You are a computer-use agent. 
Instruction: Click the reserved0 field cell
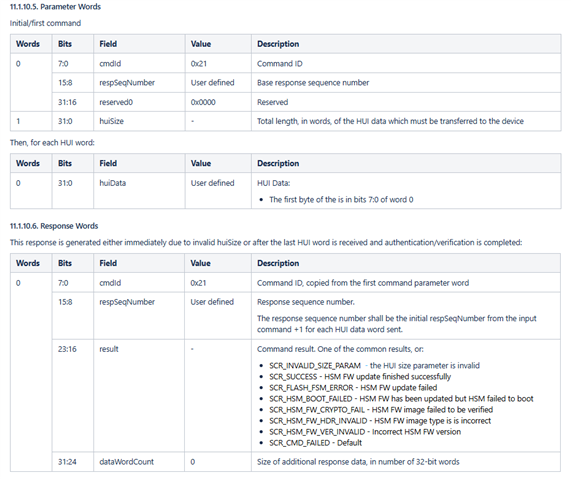139,102
